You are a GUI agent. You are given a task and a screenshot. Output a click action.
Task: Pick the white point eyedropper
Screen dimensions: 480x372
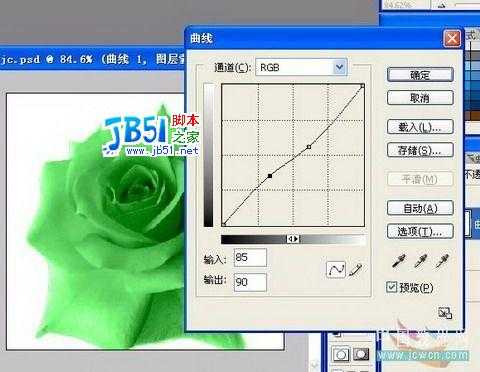coord(442,261)
